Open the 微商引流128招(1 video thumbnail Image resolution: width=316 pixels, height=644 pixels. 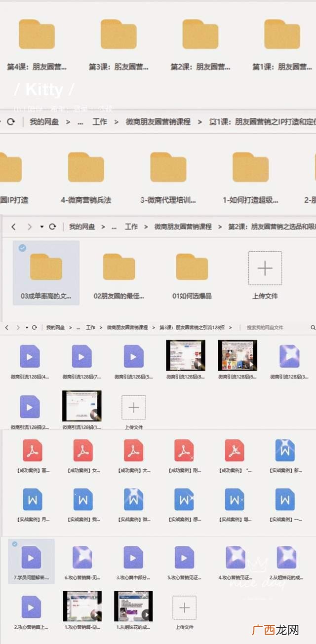(x=82, y=406)
